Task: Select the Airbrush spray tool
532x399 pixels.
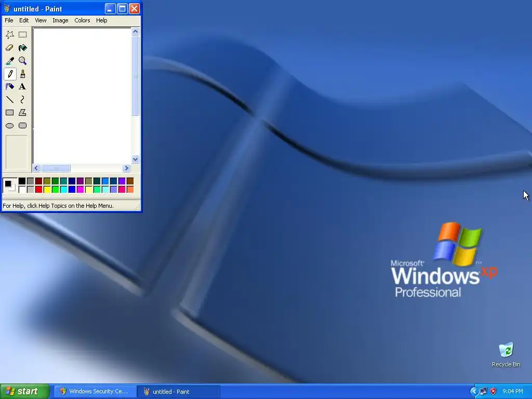Action: (10, 87)
